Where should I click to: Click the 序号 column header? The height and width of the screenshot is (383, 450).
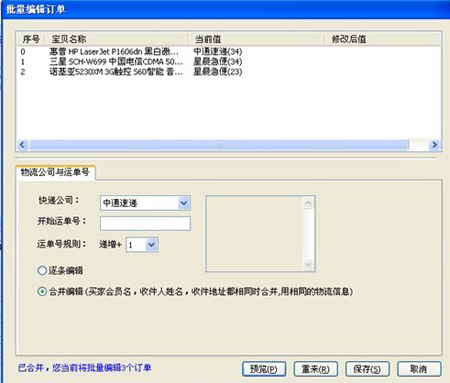(x=31, y=39)
